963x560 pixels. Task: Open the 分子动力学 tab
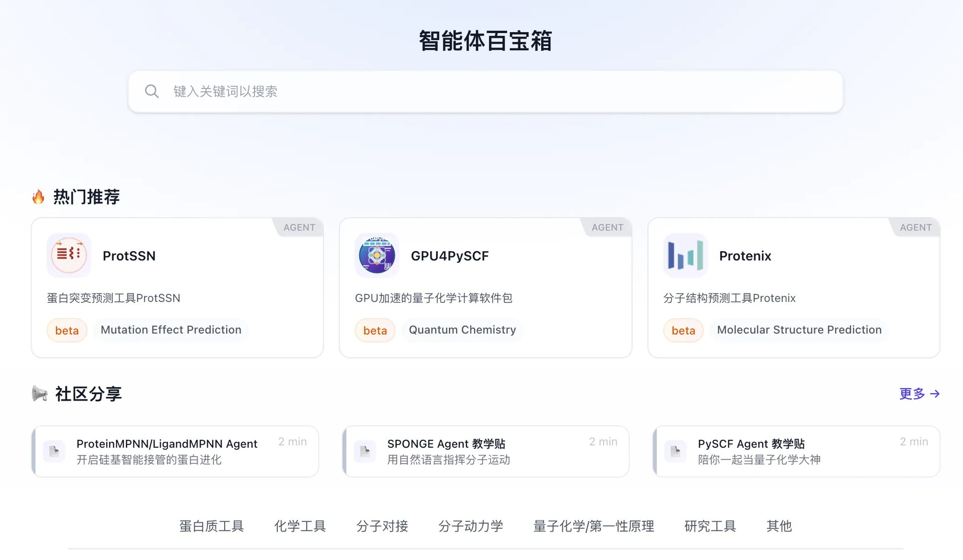pos(470,526)
